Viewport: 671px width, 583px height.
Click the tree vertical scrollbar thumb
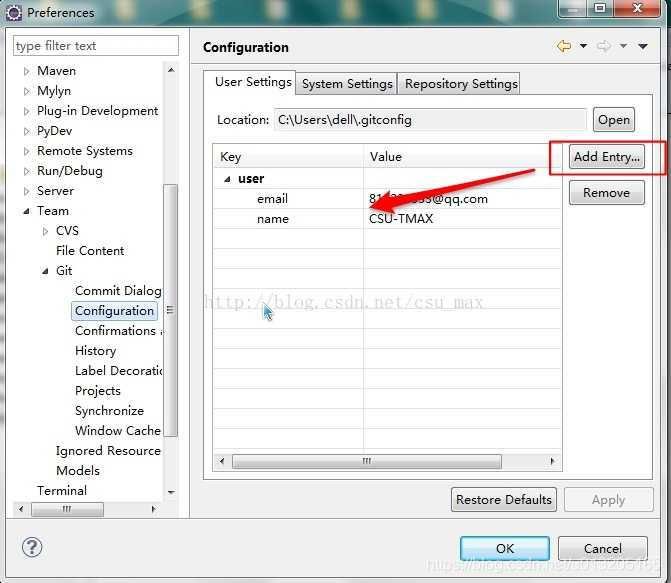coord(171,310)
